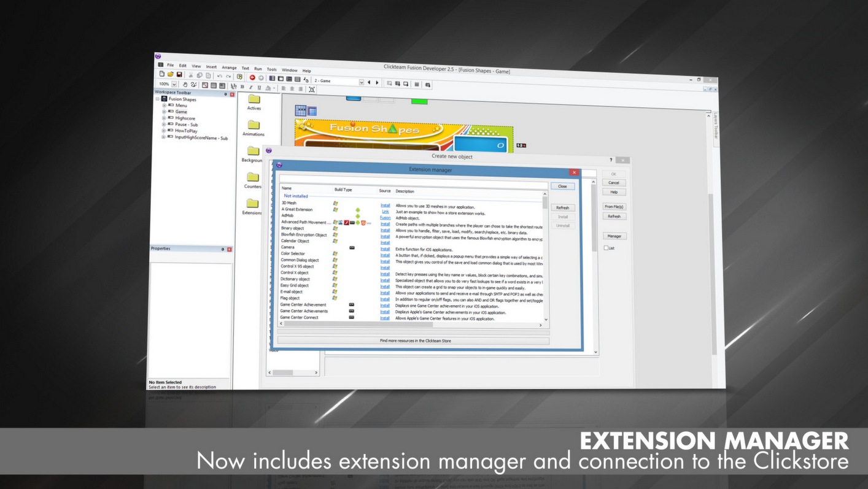This screenshot has width=868, height=489.
Task: Open the Counters folder icon
Action: [253, 177]
